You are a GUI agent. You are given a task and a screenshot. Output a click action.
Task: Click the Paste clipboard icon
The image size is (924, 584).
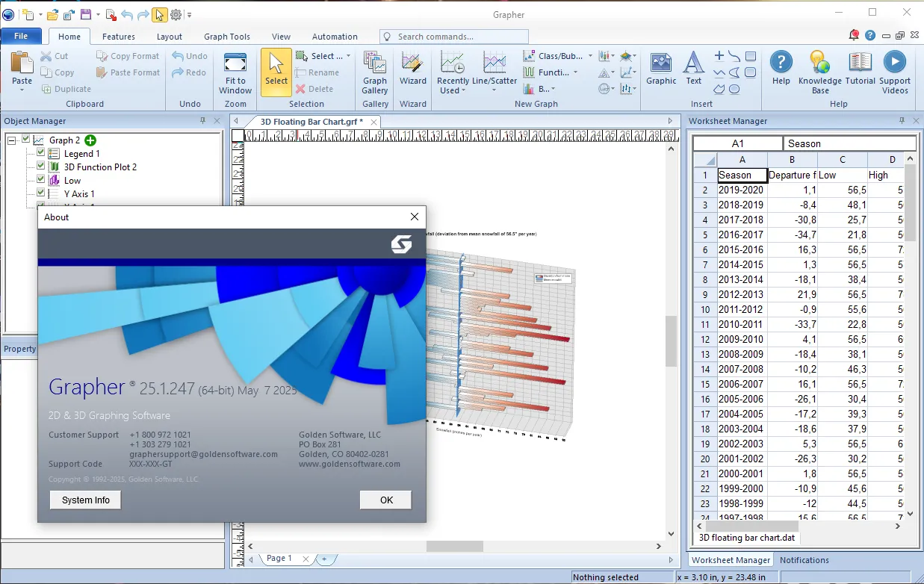(x=22, y=63)
